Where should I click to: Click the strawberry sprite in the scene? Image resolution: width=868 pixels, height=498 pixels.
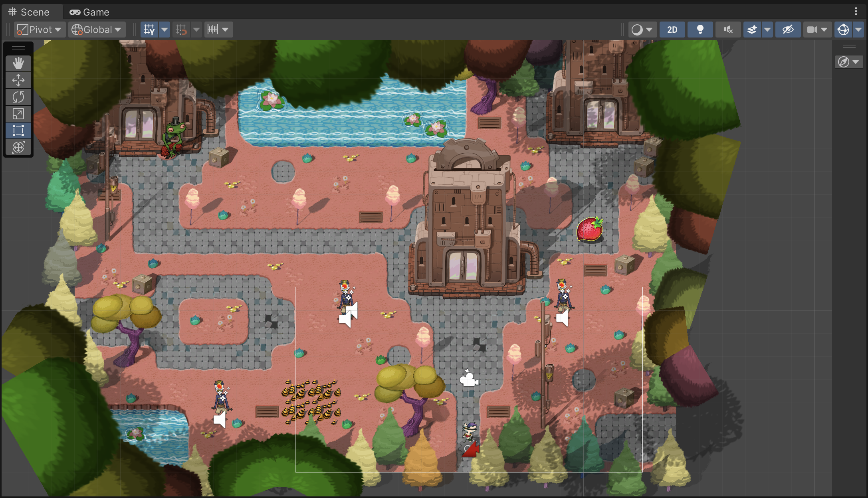(589, 229)
